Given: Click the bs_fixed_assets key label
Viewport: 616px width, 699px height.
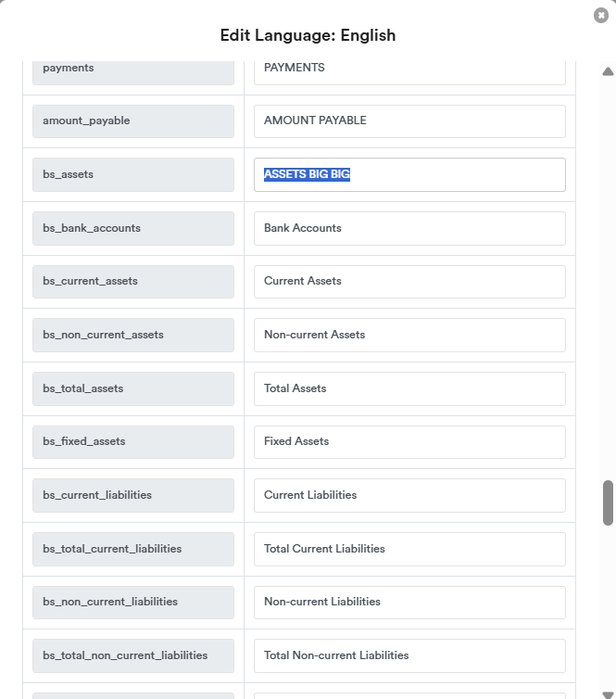Looking at the screenshot, I should 133,441.
